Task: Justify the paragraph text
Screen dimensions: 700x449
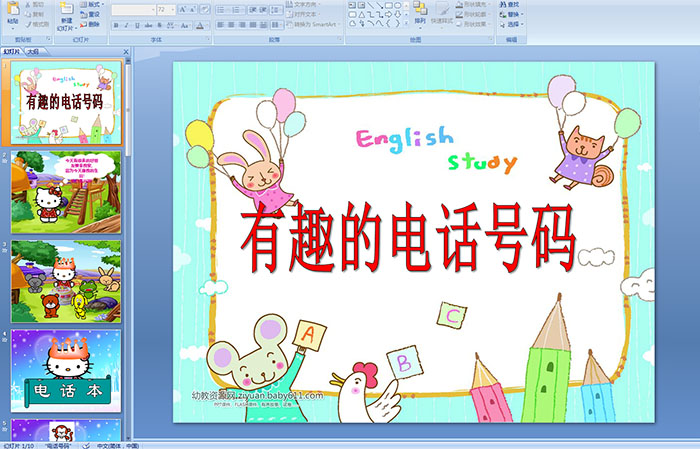Action: (253, 25)
